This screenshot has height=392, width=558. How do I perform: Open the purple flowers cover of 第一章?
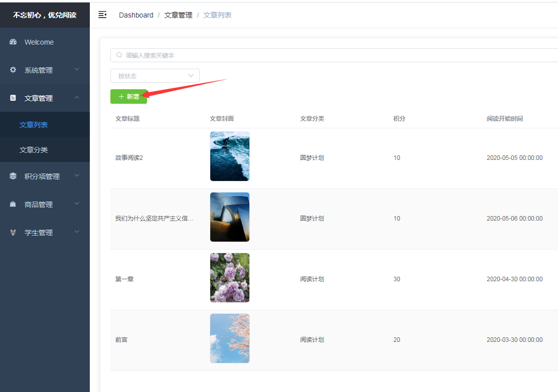[229, 278]
